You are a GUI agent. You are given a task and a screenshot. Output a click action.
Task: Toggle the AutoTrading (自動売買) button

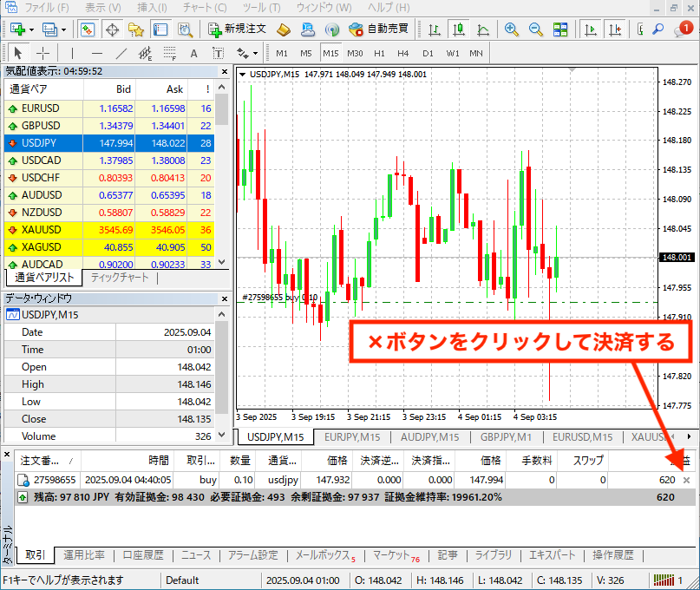[378, 29]
